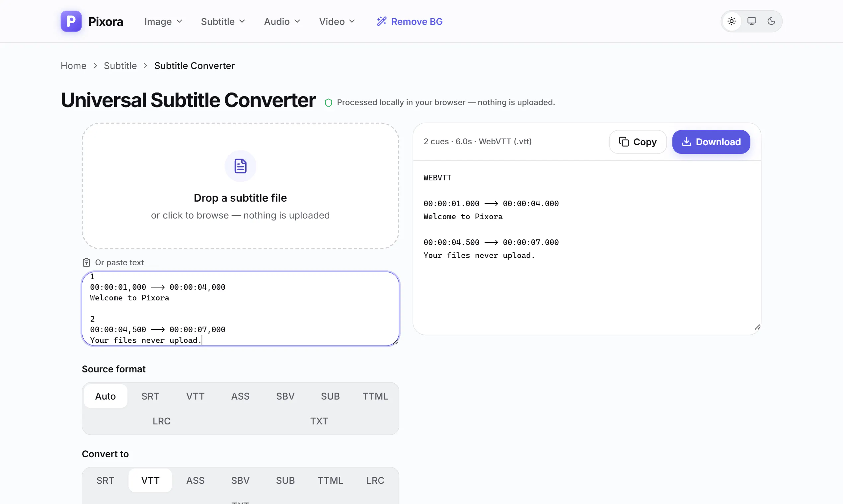Download the converted subtitle file
The width and height of the screenshot is (843, 504).
[711, 142]
